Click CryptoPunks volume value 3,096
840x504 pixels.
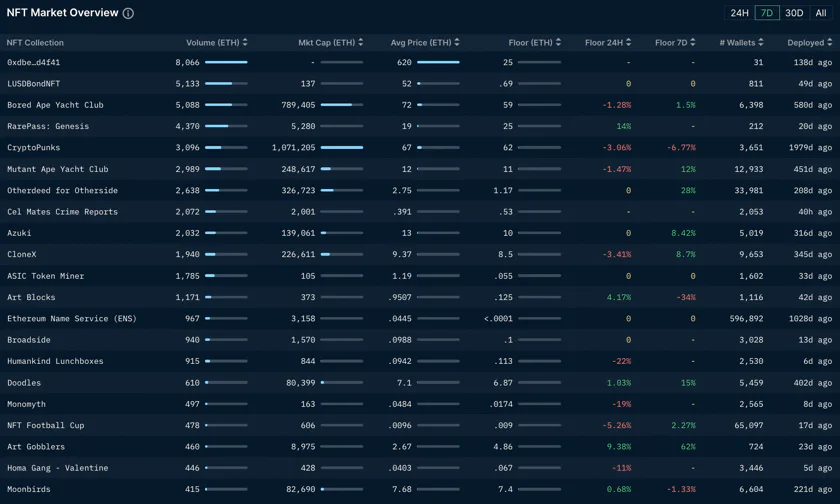click(x=188, y=147)
